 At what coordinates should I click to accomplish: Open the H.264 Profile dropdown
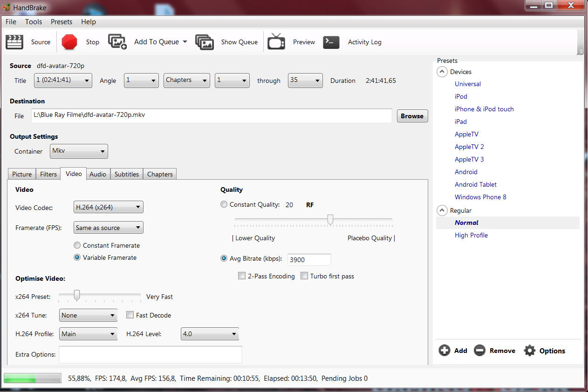tap(89, 334)
